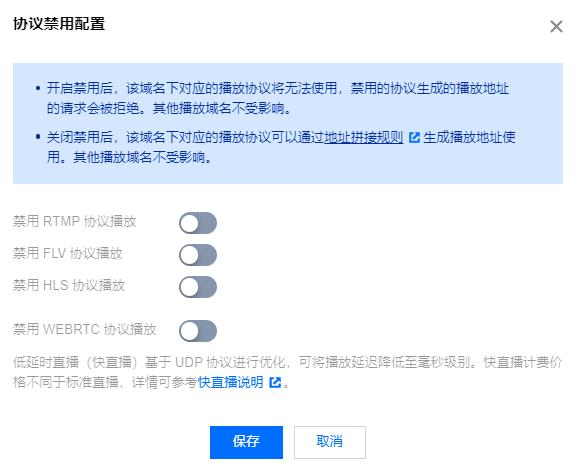Image resolution: width=582 pixels, height=473 pixels.
Task: Click the notice text starting with 开启禁用后
Action: (x=278, y=98)
